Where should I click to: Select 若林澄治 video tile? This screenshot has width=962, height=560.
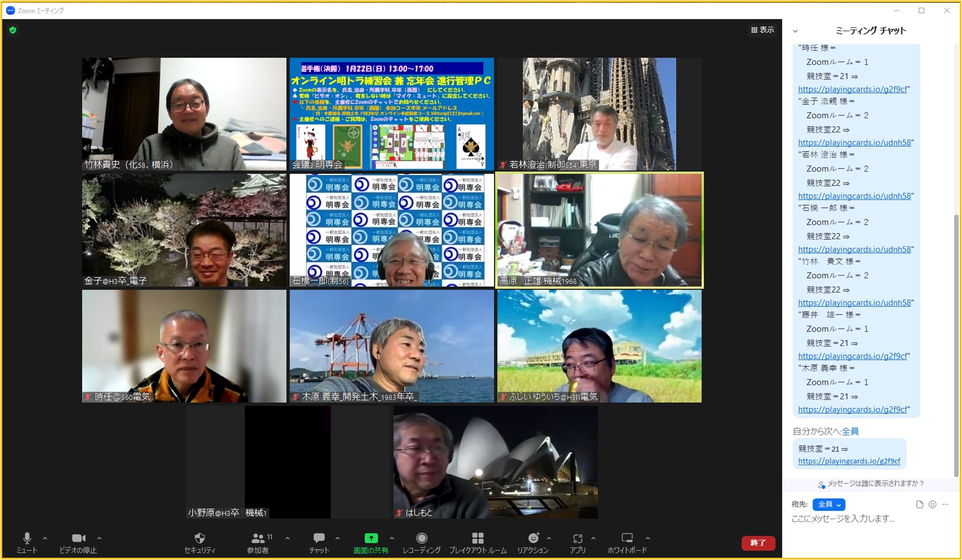pos(599,114)
